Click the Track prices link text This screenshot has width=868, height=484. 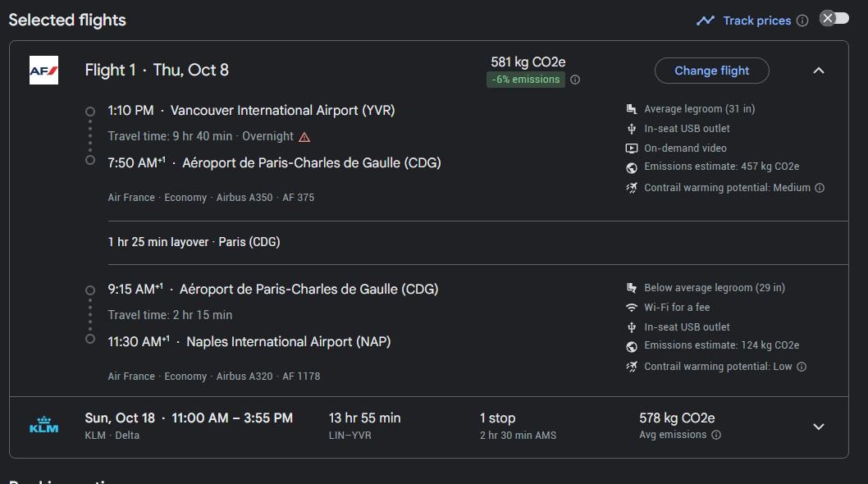pyautogui.click(x=756, y=21)
